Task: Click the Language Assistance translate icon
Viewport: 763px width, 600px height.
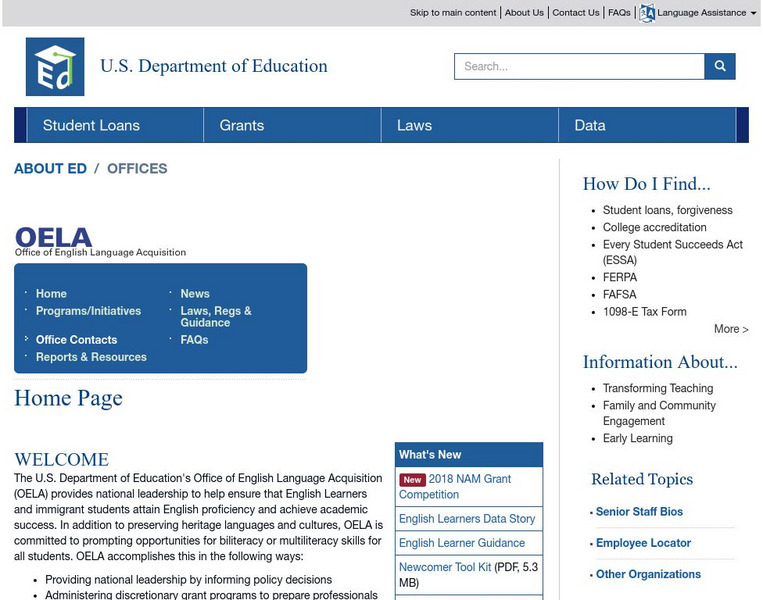Action: click(x=647, y=13)
